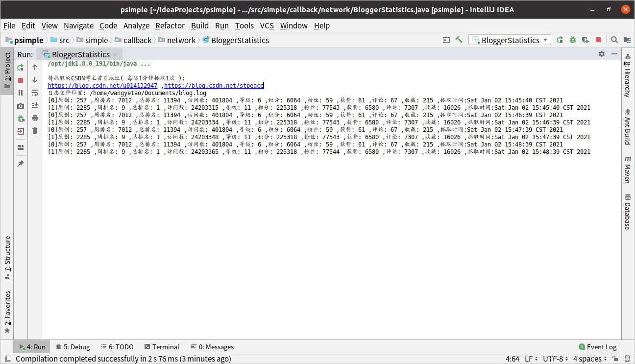
Task: Hide the Run panel with minimize dash
Action: click(614, 54)
